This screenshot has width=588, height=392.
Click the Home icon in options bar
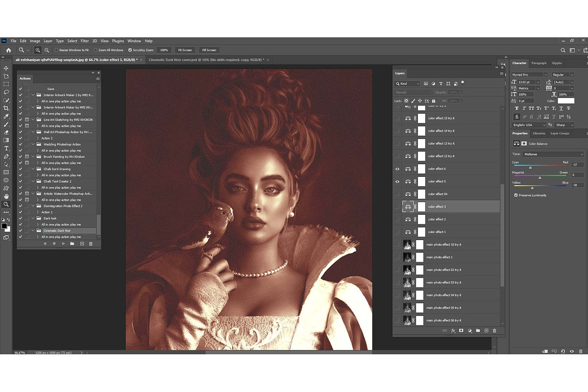pos(8,50)
